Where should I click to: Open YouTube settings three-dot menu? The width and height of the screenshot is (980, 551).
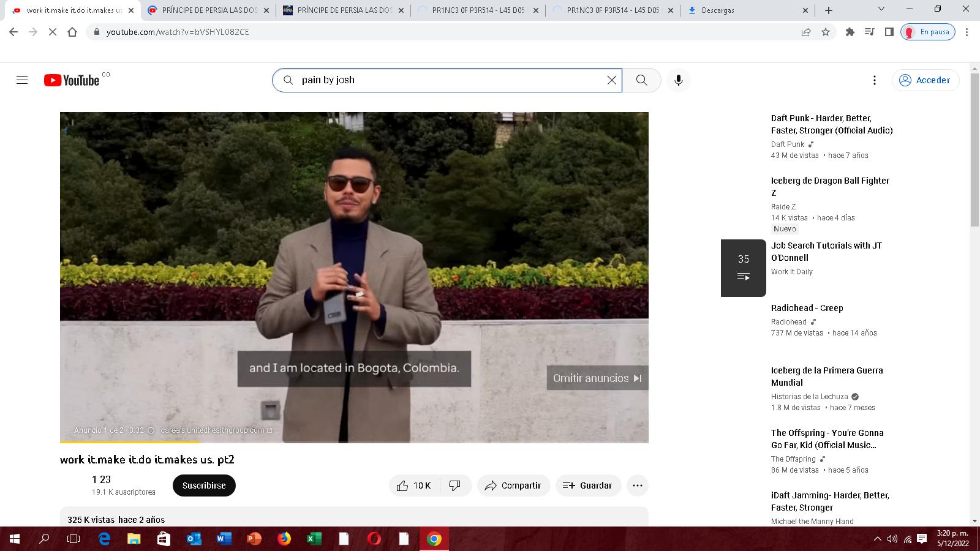pyautogui.click(x=875, y=80)
